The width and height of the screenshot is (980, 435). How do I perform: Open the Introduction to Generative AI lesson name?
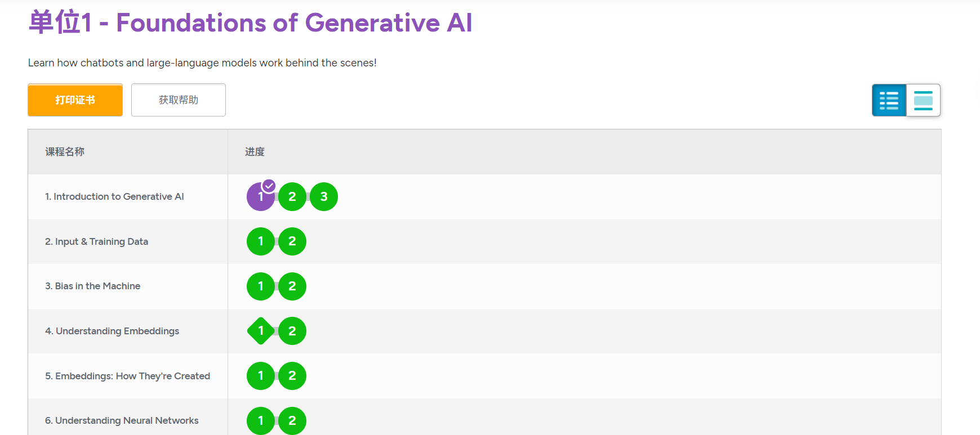point(114,196)
